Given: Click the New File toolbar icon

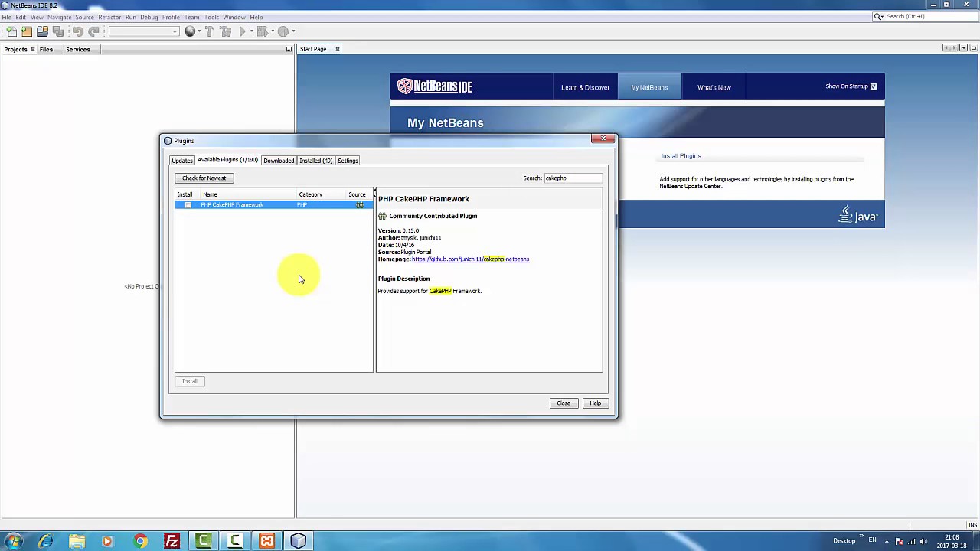Looking at the screenshot, I should 11,31.
